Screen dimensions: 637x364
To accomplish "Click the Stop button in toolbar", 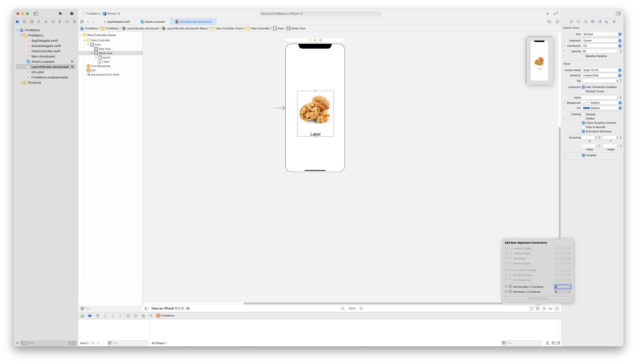I will click(72, 14).
